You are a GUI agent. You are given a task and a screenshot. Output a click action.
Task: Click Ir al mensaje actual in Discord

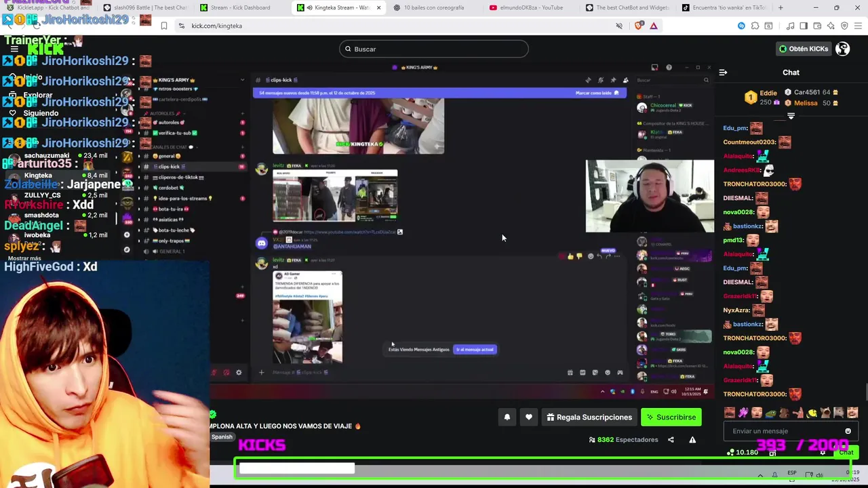[475, 350]
